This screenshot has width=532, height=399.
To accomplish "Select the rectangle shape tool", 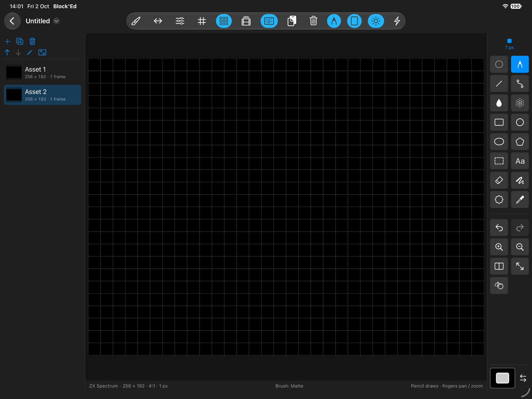I will pyautogui.click(x=499, y=122).
